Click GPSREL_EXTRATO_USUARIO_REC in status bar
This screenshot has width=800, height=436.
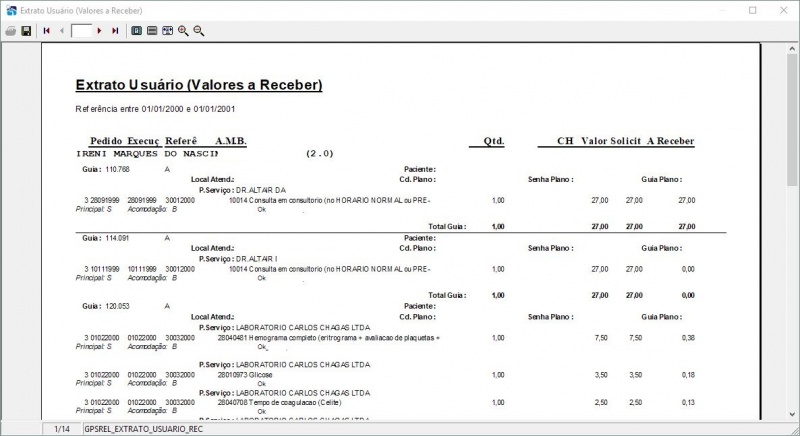[x=143, y=429]
